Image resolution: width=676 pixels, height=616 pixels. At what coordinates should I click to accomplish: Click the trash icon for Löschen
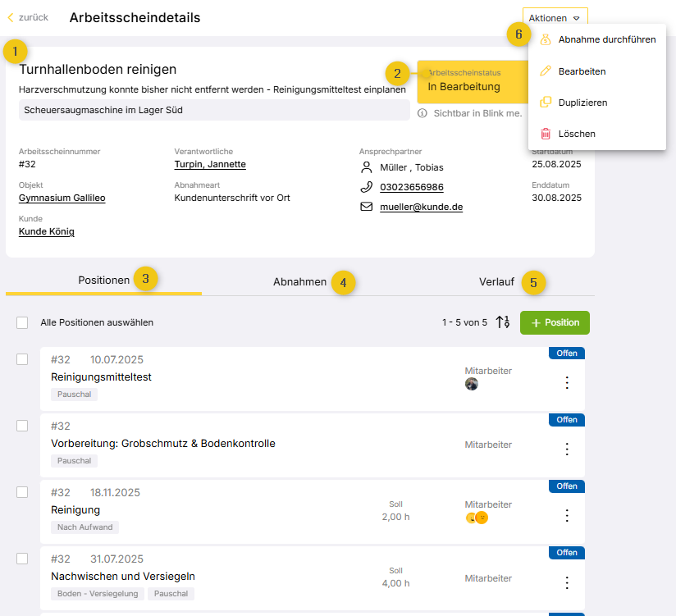coord(546,134)
